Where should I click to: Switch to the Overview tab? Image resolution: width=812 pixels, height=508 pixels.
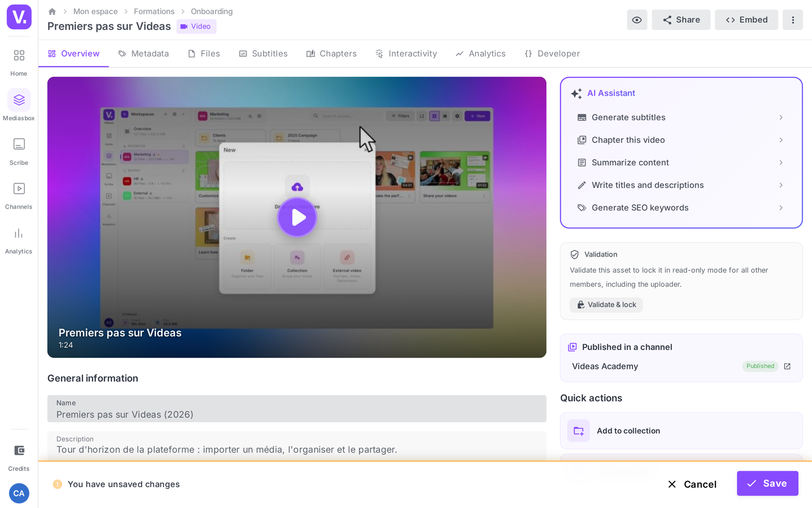coord(74,54)
